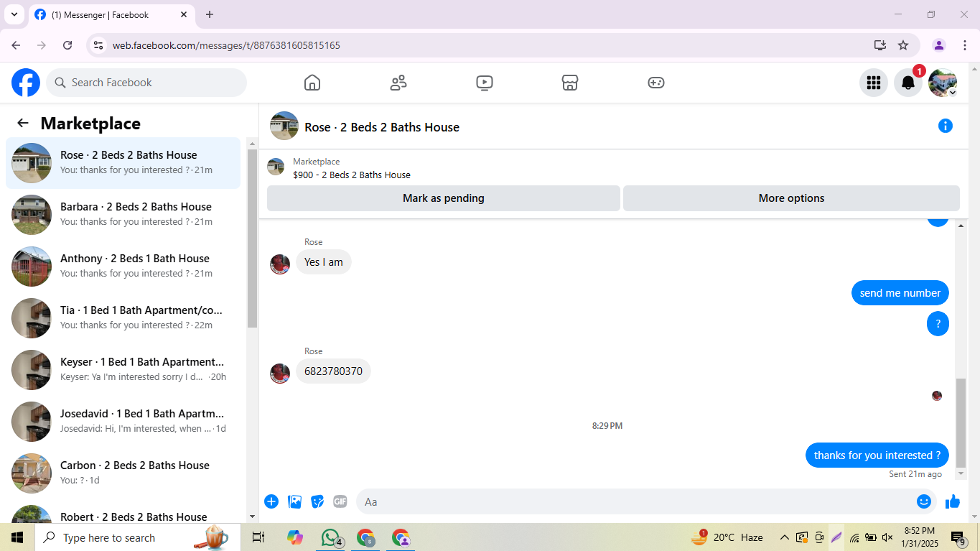The image size is (980, 551).
Task: Click the back arrow beside Marketplace
Action: coord(23,123)
